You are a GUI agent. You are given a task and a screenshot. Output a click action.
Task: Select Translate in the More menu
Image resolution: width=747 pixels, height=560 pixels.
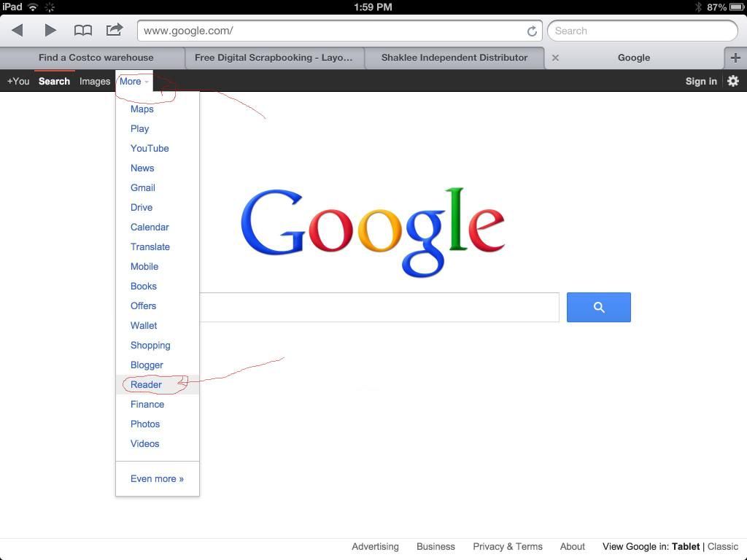click(150, 246)
